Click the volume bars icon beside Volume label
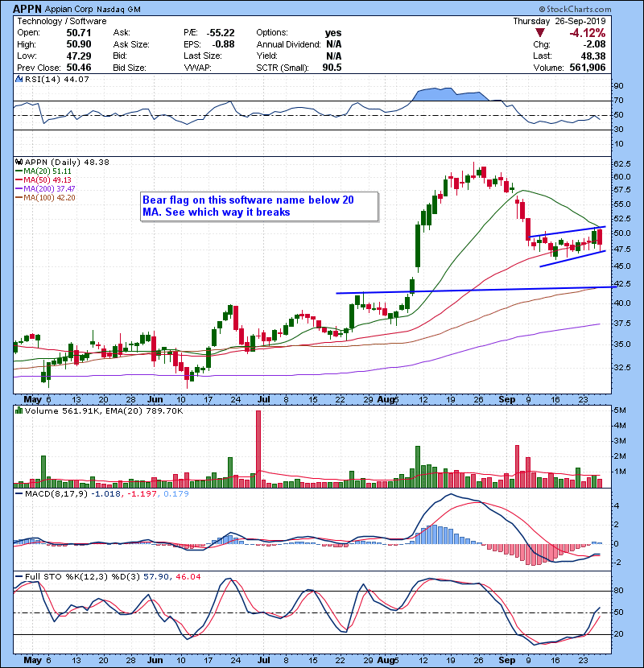 pyautogui.click(x=19, y=410)
